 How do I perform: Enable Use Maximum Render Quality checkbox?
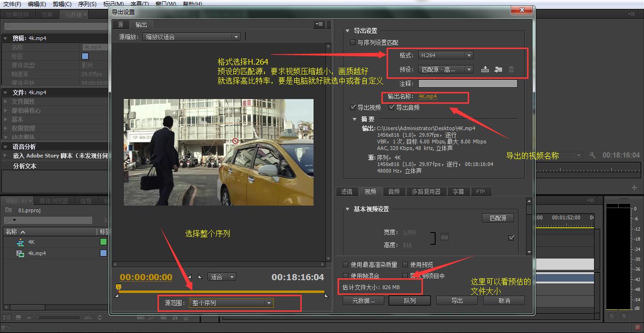coord(346,265)
